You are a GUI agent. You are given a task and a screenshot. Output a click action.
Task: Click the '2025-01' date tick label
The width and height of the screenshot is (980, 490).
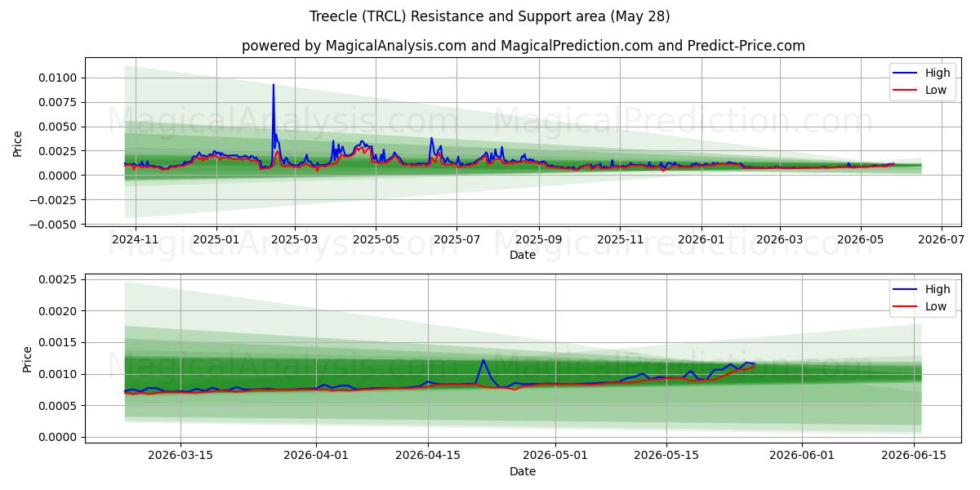(x=216, y=240)
